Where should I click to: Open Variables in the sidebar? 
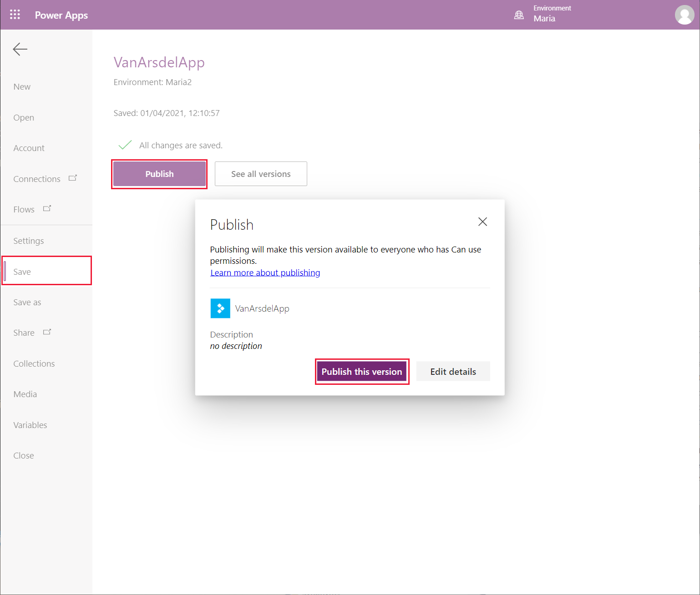coord(30,425)
